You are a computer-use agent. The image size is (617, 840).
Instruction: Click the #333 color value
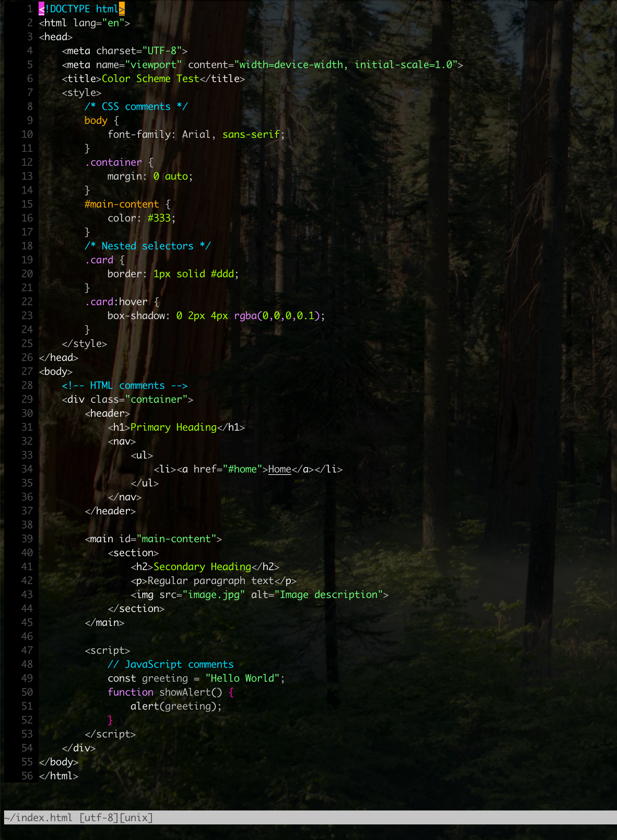159,218
